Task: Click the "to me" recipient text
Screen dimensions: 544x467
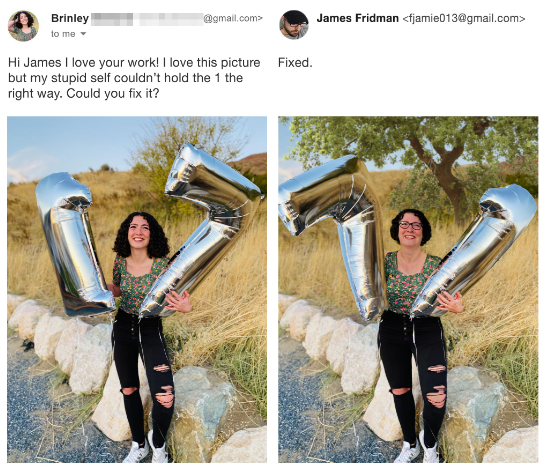Action: [x=63, y=34]
